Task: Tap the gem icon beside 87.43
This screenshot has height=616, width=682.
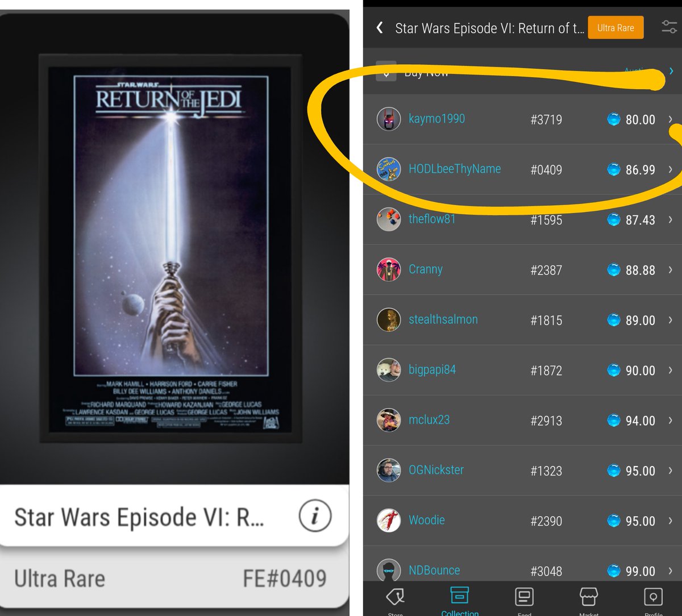Action: tap(614, 219)
